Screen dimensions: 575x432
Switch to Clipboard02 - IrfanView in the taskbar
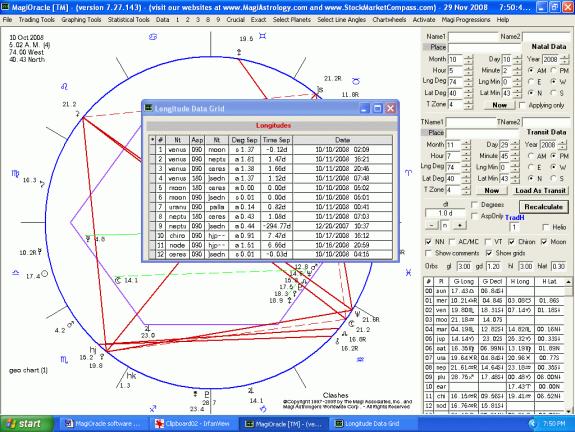(x=193, y=424)
